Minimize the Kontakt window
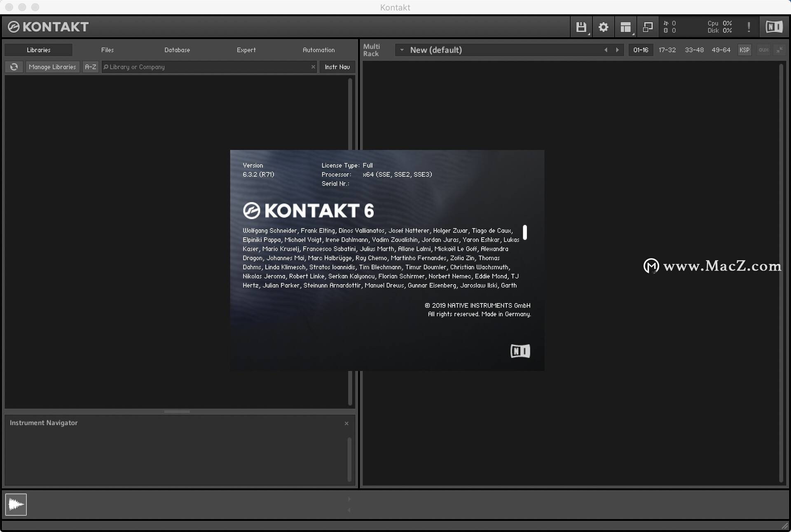The width and height of the screenshot is (791, 532). [x=22, y=7]
